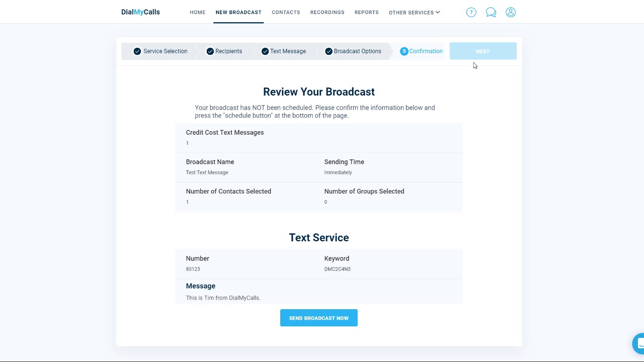This screenshot has height=362, width=644.
Task: Open the chat bubbles icon
Action: (x=491, y=13)
